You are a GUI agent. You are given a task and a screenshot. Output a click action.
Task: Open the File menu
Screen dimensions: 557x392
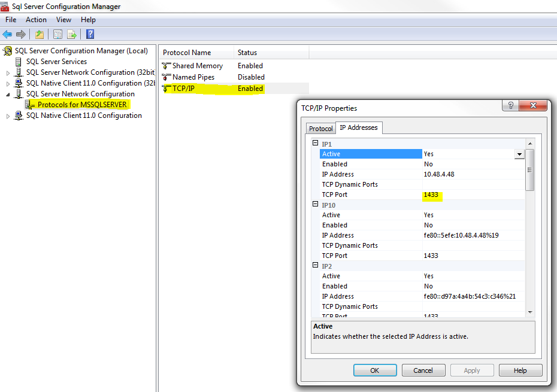pyautogui.click(x=11, y=20)
